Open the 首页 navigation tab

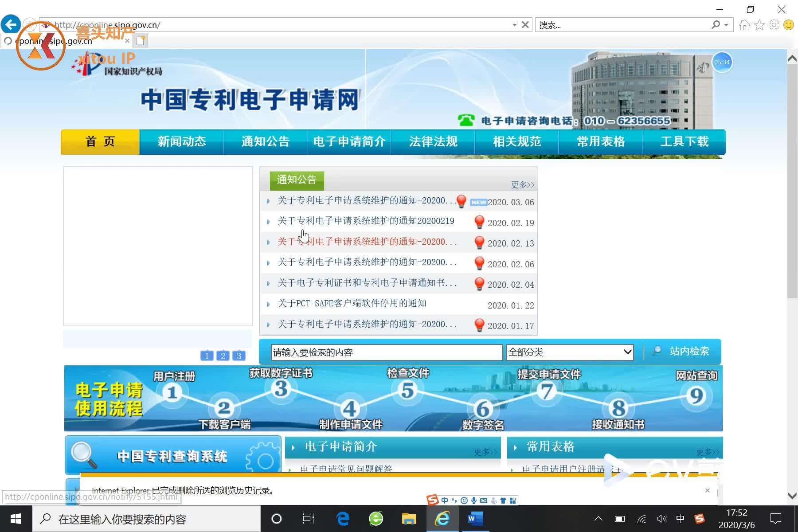point(100,142)
